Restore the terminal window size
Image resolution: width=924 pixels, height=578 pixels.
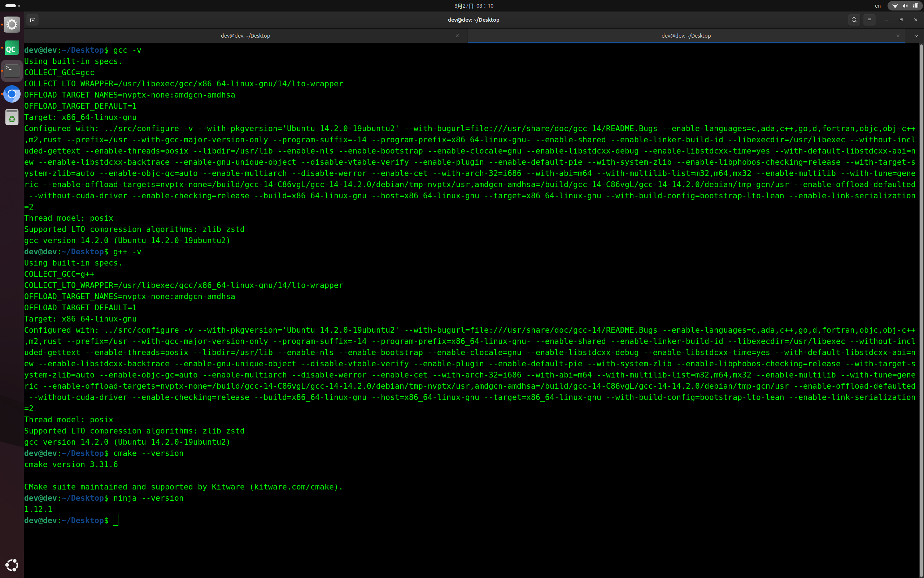901,20
